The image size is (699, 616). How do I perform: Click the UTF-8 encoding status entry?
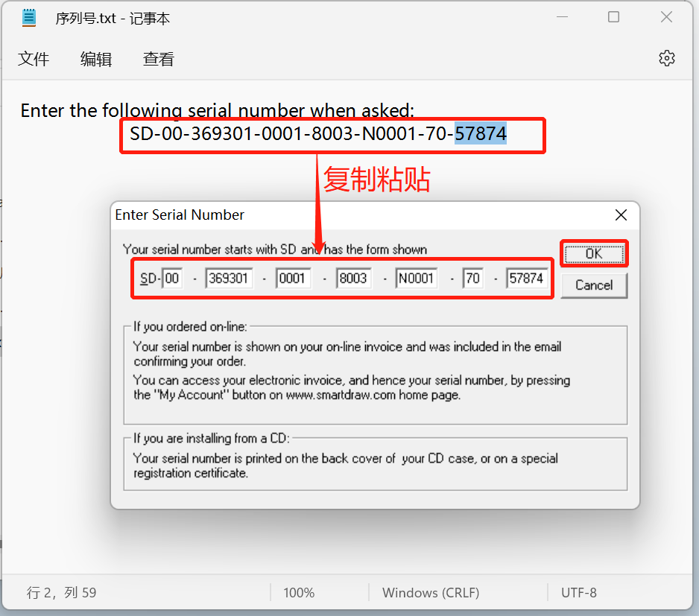[578, 592]
